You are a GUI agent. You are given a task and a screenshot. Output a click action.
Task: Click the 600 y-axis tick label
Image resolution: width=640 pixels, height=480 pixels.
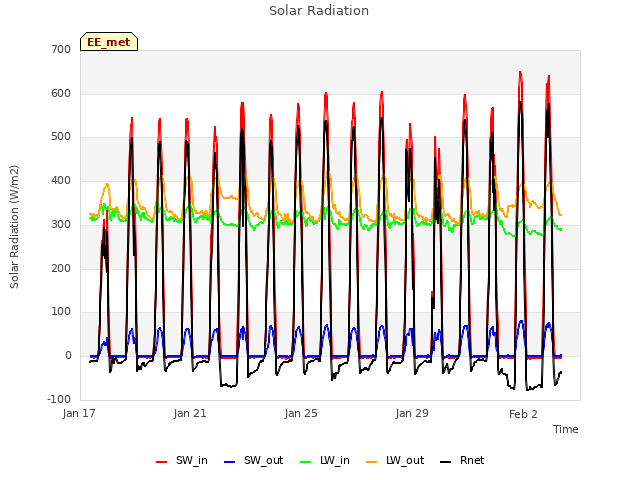tap(61, 93)
